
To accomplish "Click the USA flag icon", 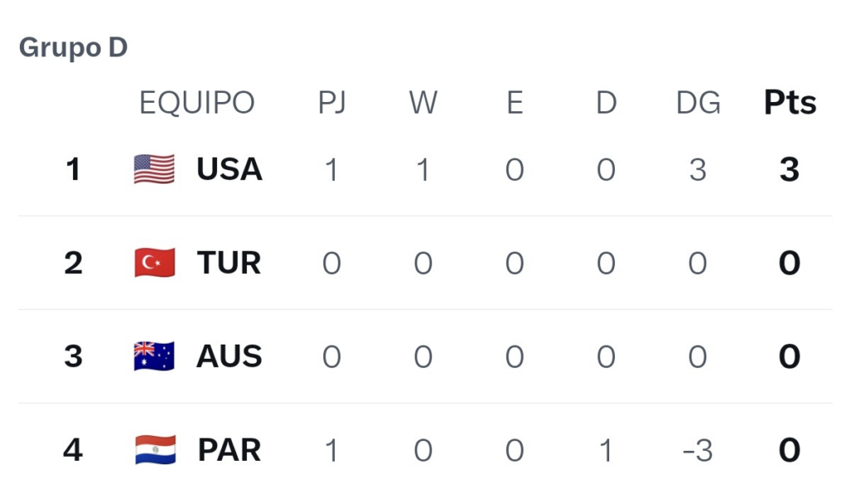I will (155, 169).
